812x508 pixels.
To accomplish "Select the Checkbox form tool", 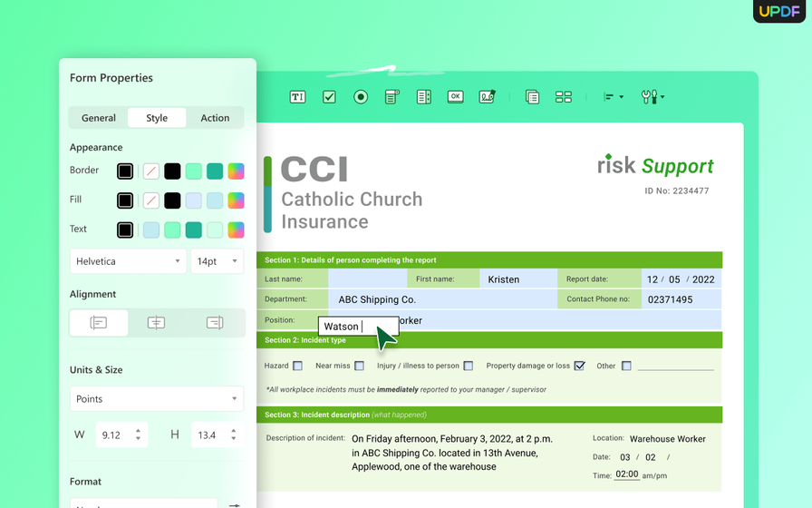I will [329, 97].
